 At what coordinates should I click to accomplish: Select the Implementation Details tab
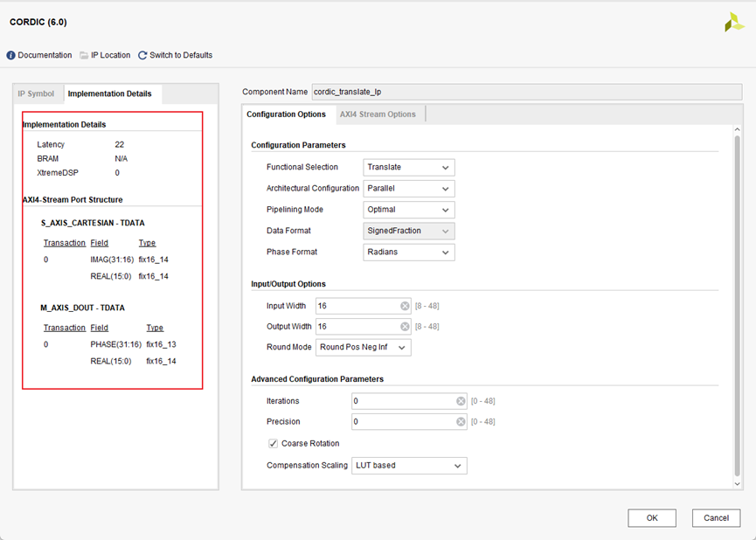[110, 93]
